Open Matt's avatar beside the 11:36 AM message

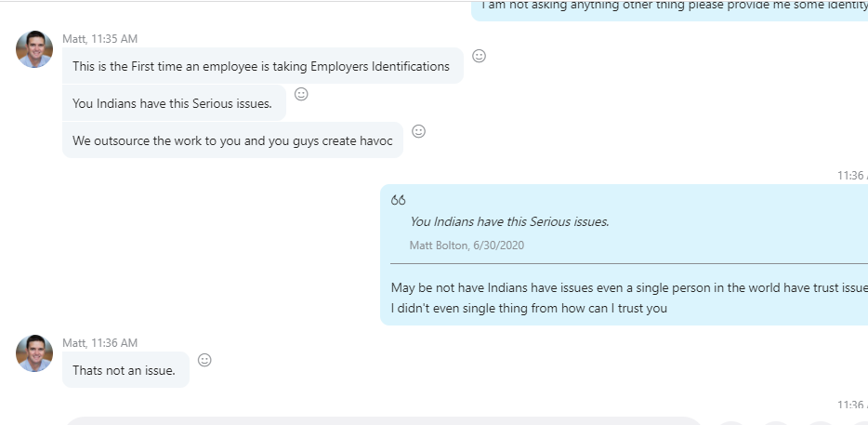click(x=34, y=353)
